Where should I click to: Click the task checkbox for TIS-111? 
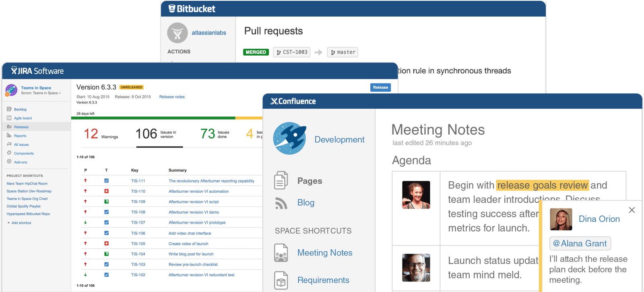[x=106, y=181]
